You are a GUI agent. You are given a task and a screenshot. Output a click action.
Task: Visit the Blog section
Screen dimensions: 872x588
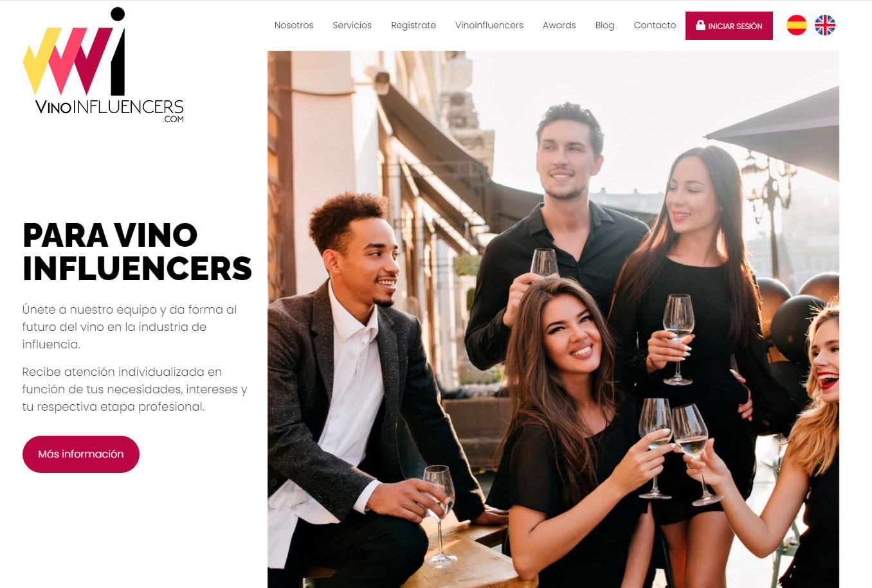[605, 25]
